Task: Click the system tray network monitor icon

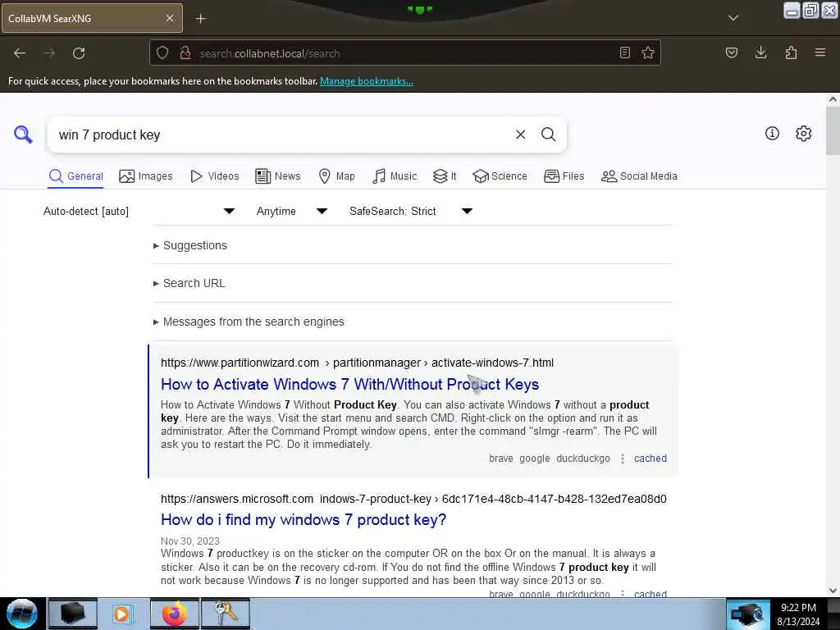Action: coord(747,614)
